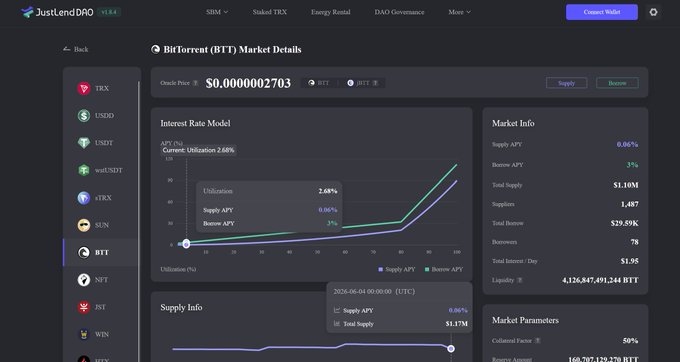The image size is (680, 362).
Task: Select the SUN token icon
Action: click(84, 225)
